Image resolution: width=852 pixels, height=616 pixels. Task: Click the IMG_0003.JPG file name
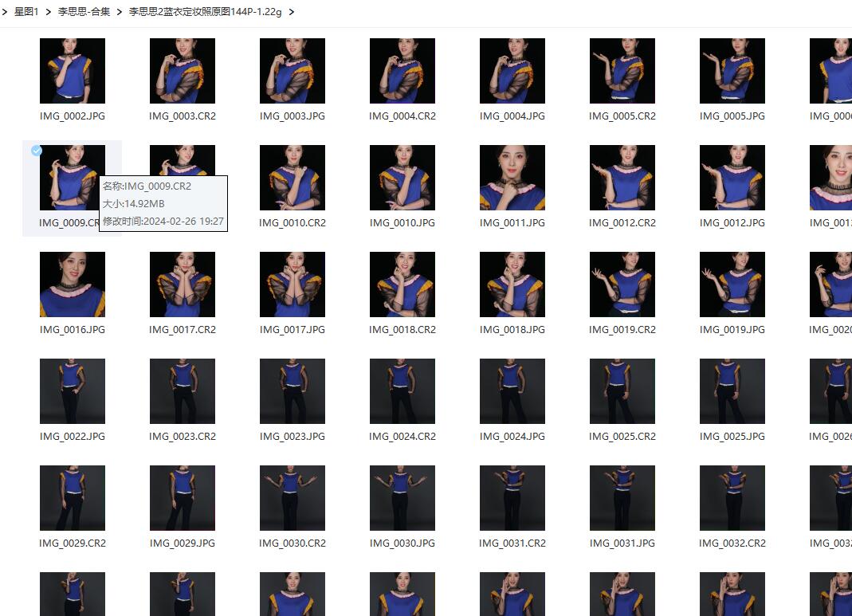click(293, 116)
